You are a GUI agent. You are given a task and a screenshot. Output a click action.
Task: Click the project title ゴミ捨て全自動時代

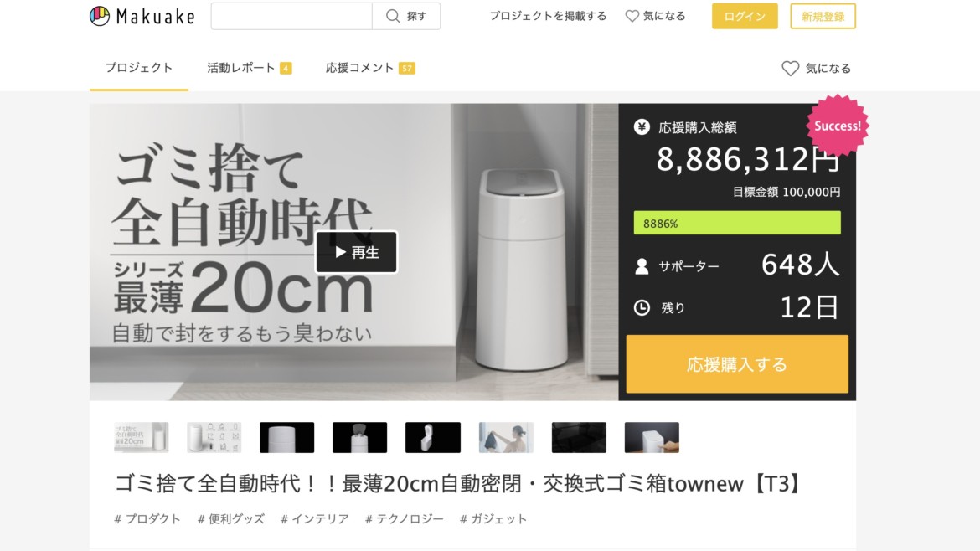(459, 483)
